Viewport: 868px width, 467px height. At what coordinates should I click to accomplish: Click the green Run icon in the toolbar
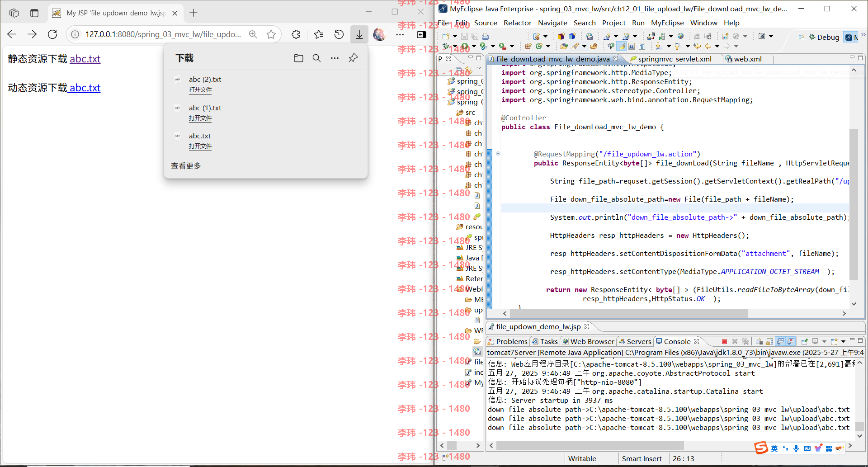tap(464, 46)
